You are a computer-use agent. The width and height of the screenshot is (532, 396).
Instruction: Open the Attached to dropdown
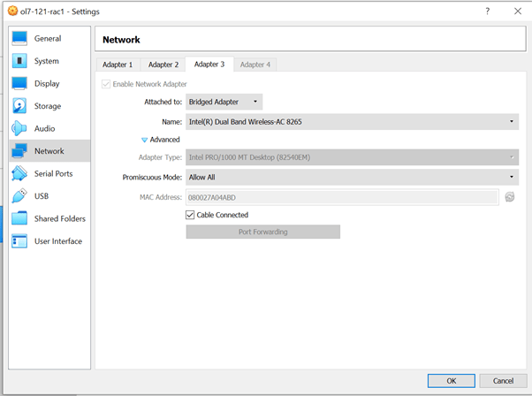(x=224, y=103)
